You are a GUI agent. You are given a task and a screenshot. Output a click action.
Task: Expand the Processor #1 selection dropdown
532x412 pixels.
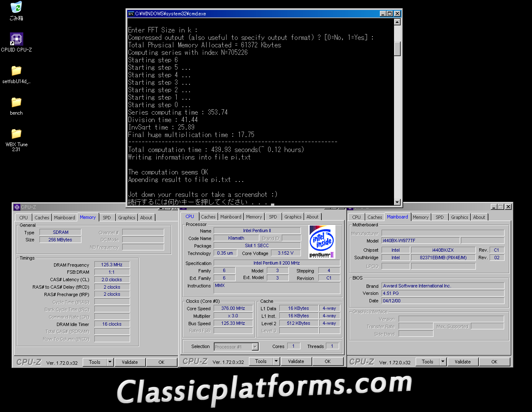tap(255, 347)
